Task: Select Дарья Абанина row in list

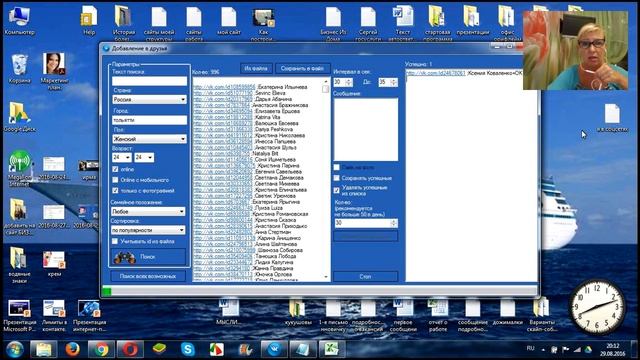Action: [242, 99]
